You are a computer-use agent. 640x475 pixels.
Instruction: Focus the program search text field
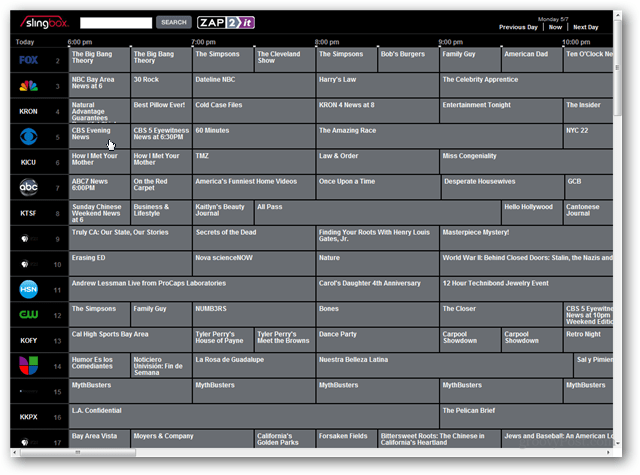[x=116, y=23]
